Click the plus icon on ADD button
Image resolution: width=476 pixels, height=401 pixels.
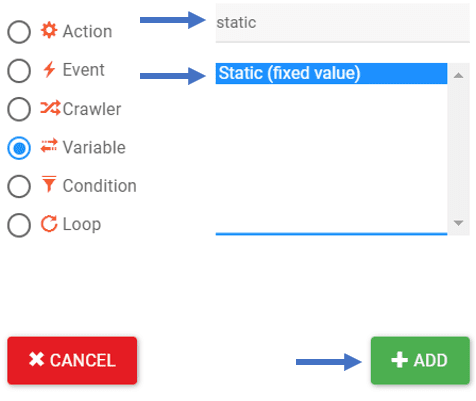[399, 360]
